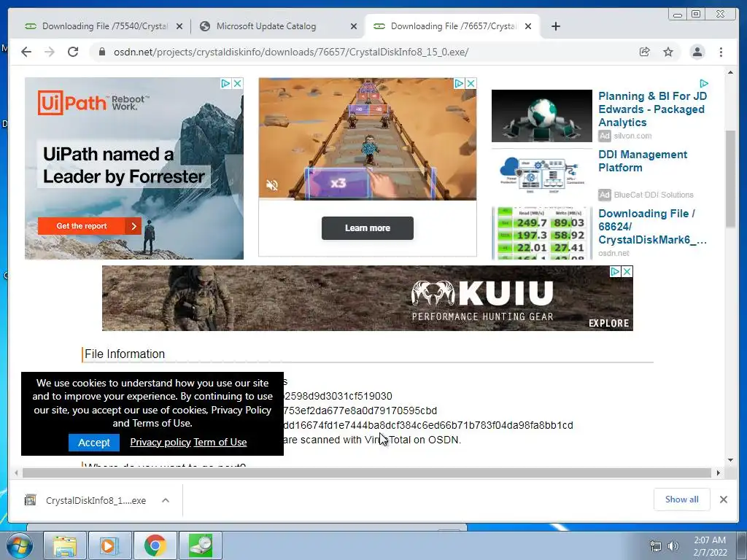Click the globe network ad thumbnail

(x=542, y=116)
